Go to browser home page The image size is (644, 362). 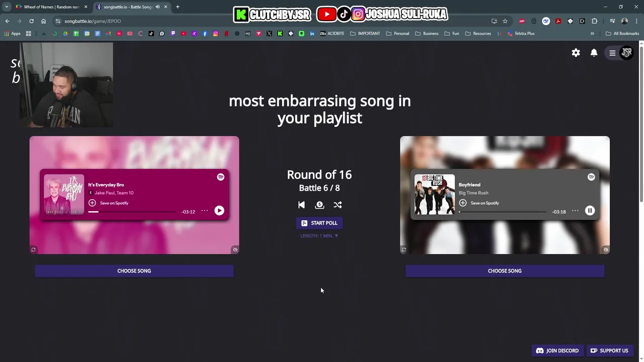[43, 21]
